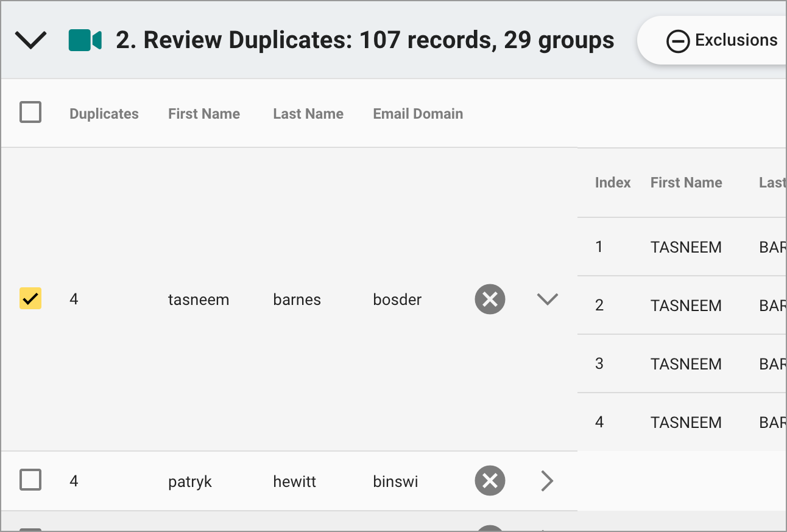
Task: Collapse the Review Duplicates section chevron
Action: pyautogui.click(x=30, y=40)
